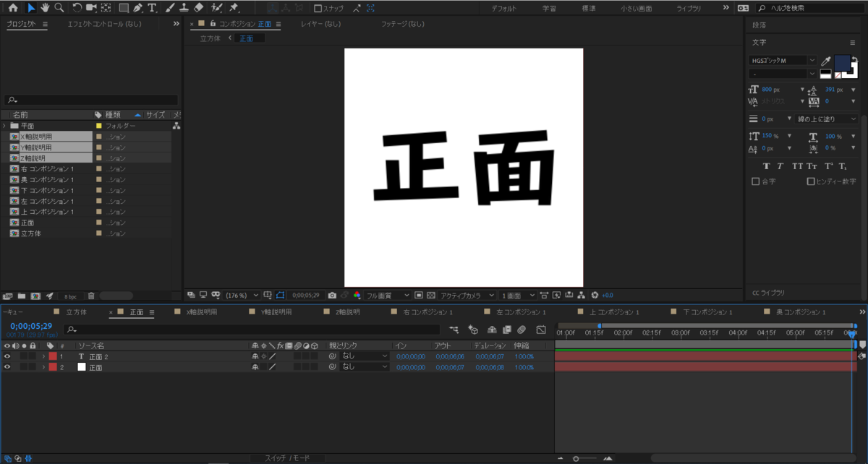Screen dimensions: 868x464
Task: Switch to the 立方体 timeline tab
Action: [x=78, y=312]
